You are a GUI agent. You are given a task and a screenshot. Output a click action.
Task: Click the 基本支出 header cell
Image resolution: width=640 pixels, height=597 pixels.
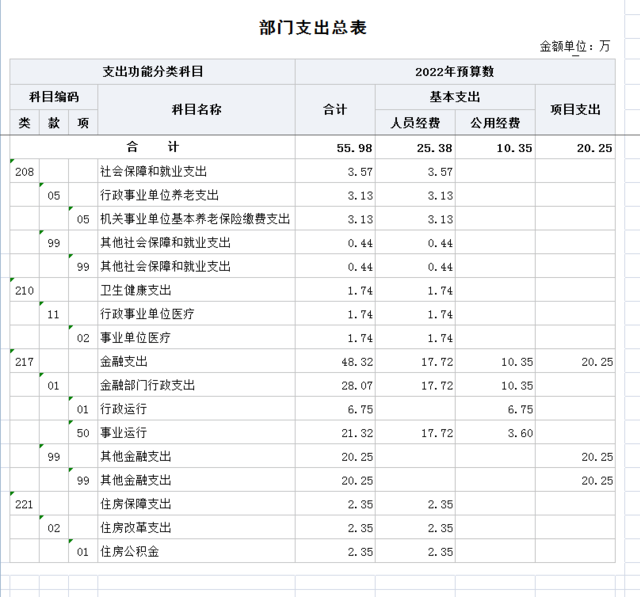pyautogui.click(x=455, y=97)
